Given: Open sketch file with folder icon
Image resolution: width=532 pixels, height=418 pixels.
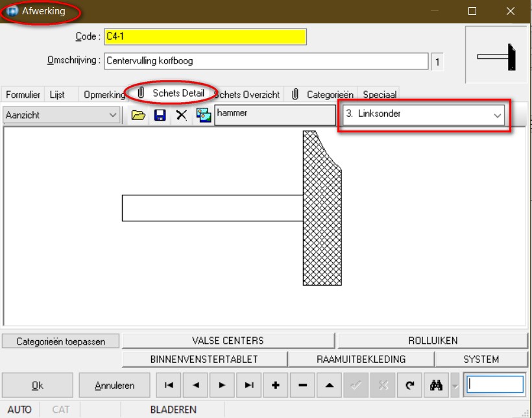Looking at the screenshot, I should point(138,116).
